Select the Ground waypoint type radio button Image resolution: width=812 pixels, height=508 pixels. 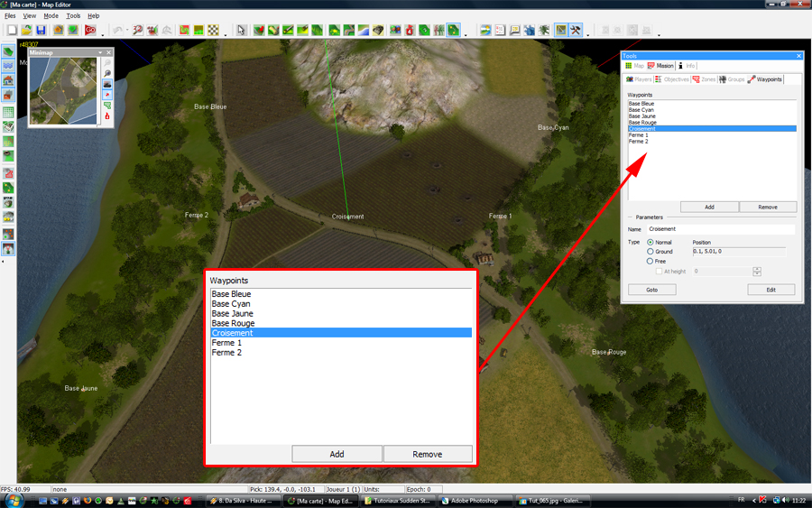(651, 252)
